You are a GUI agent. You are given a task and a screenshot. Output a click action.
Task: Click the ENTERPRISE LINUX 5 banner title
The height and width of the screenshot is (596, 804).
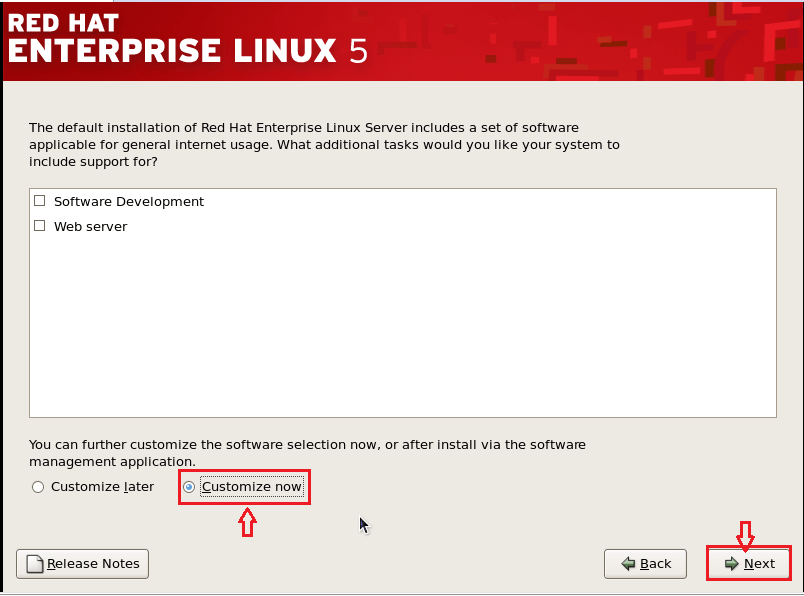tap(187, 51)
